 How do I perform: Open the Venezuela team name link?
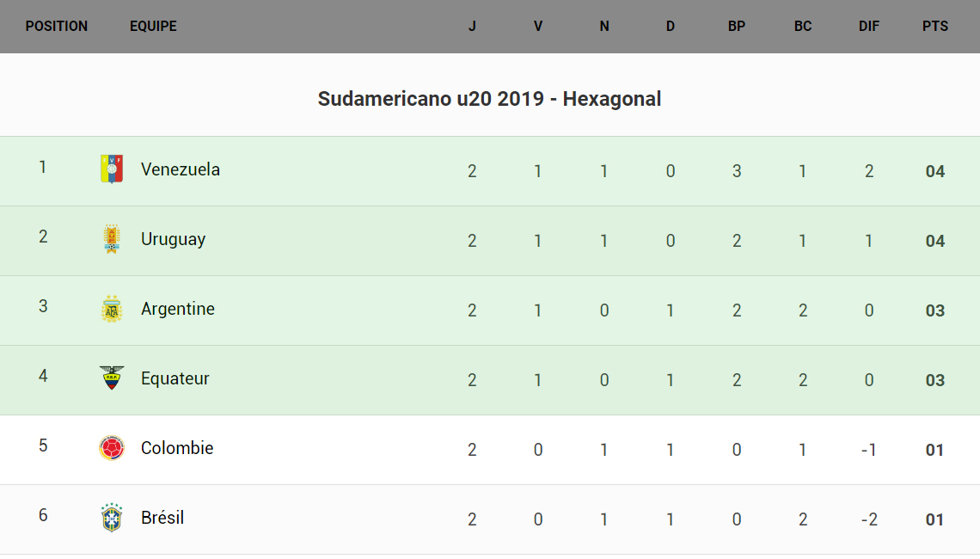[181, 169]
